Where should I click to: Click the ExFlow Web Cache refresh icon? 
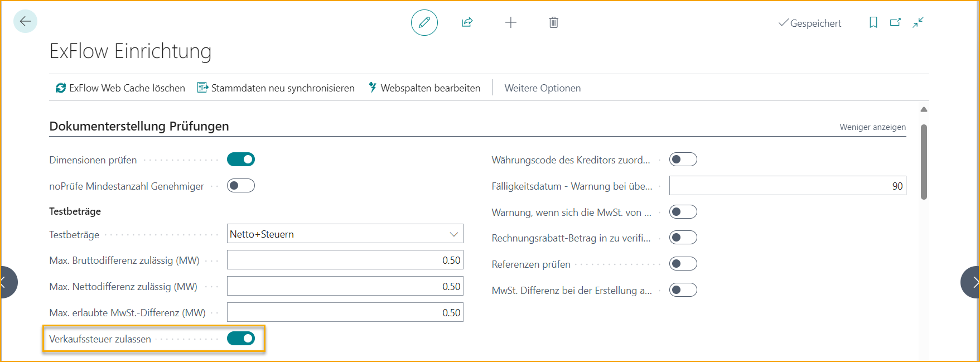tap(60, 88)
